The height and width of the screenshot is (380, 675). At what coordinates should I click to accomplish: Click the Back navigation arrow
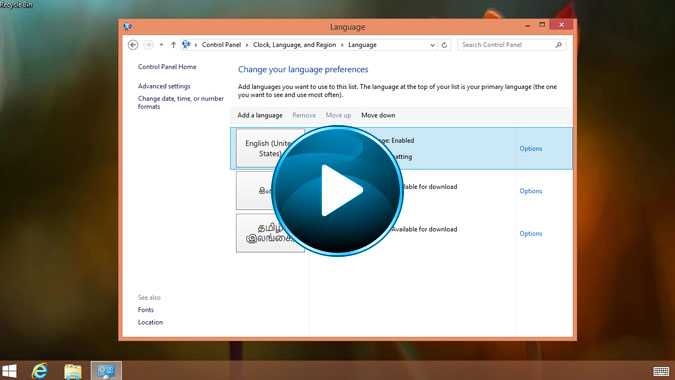133,45
